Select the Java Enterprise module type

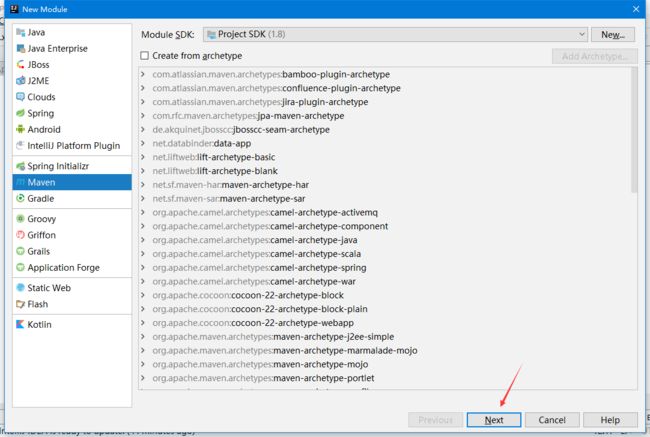pos(72,49)
